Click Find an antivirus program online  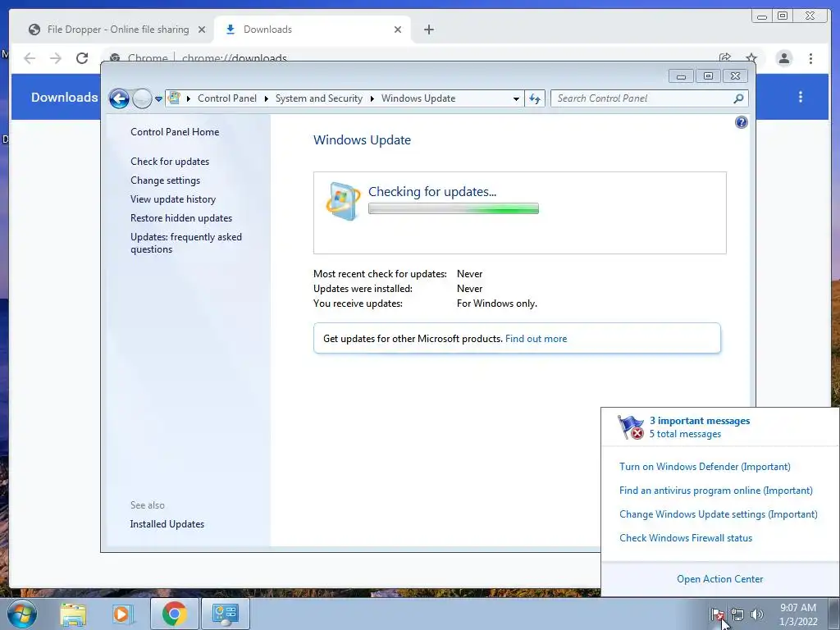click(715, 491)
